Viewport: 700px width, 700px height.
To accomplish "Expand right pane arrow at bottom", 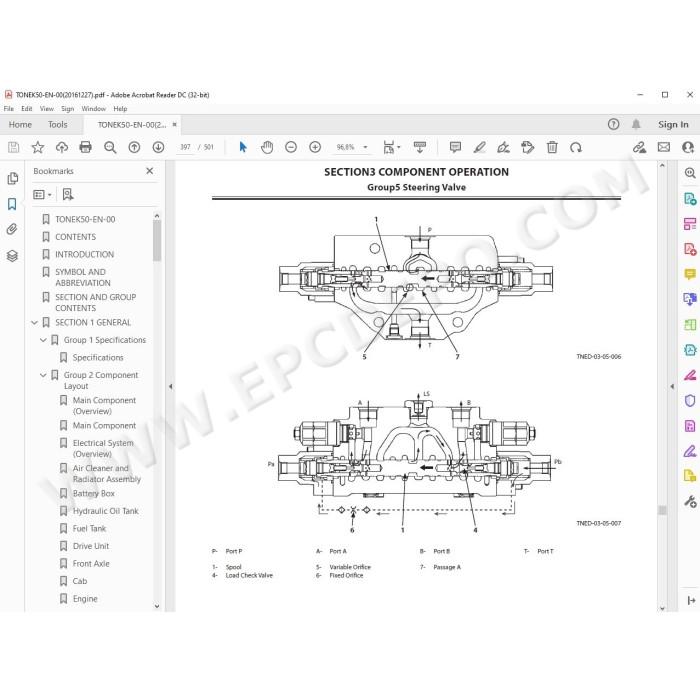I will [691, 600].
